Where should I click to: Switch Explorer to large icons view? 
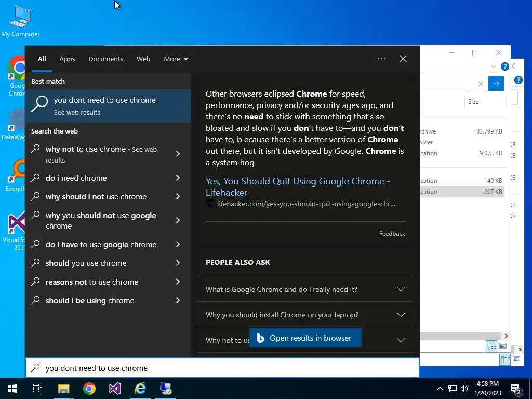coord(503,345)
